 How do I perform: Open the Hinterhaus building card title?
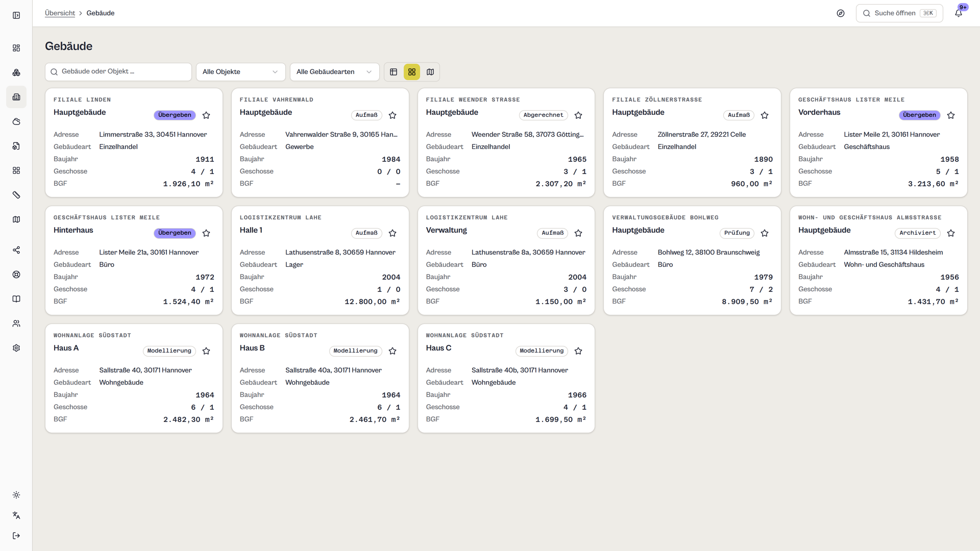[x=73, y=230]
